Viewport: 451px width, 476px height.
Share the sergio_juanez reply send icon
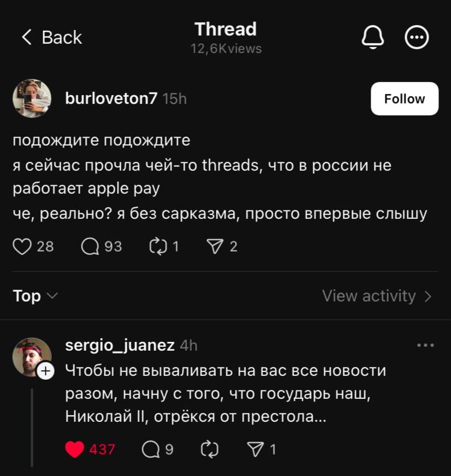[x=255, y=450]
